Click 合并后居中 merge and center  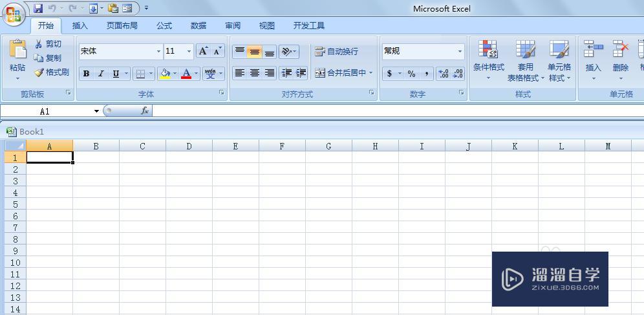click(341, 73)
